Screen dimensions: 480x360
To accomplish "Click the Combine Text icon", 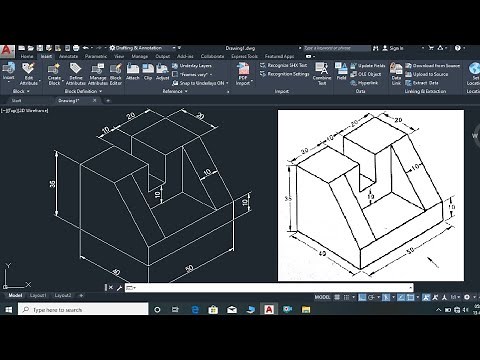I will [x=322, y=68].
